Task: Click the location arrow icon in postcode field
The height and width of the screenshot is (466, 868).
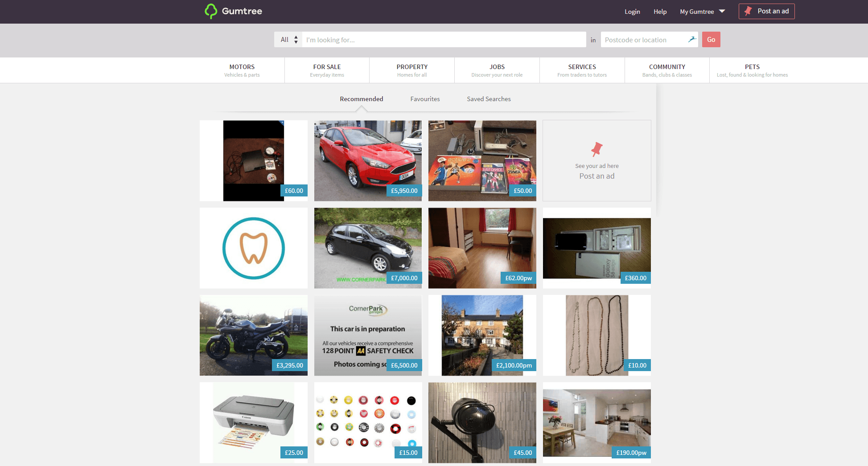Action: coord(692,39)
